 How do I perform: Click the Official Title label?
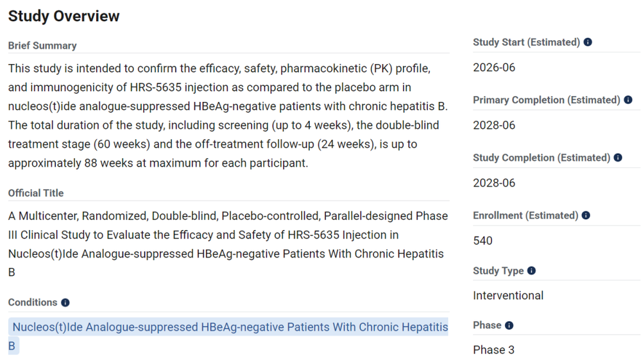tap(36, 193)
